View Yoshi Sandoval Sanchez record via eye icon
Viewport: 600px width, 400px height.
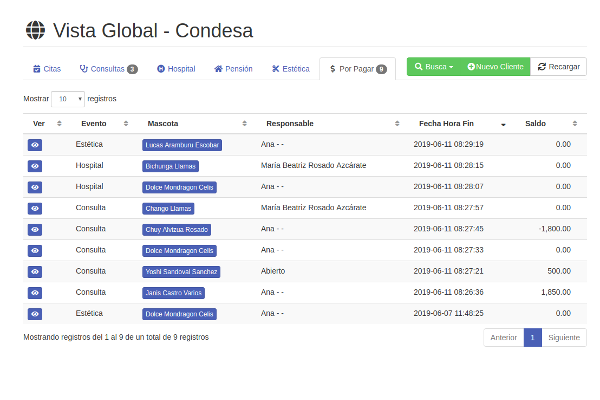35,271
